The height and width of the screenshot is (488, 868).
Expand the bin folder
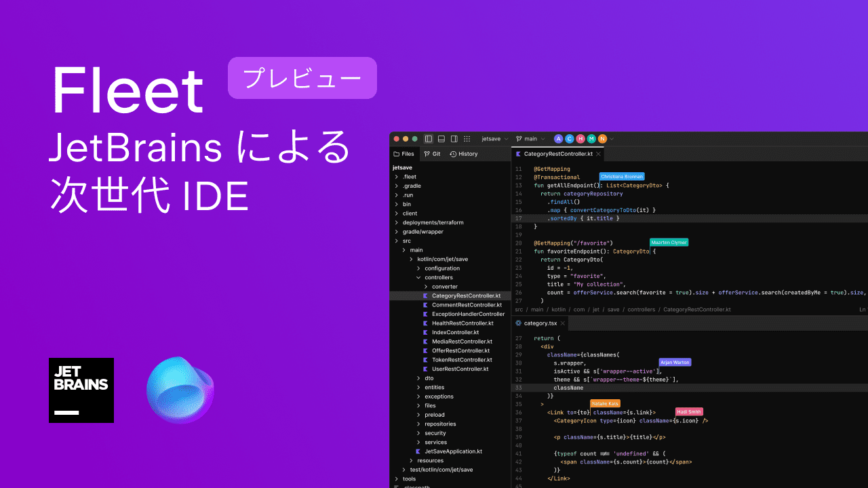coord(397,204)
